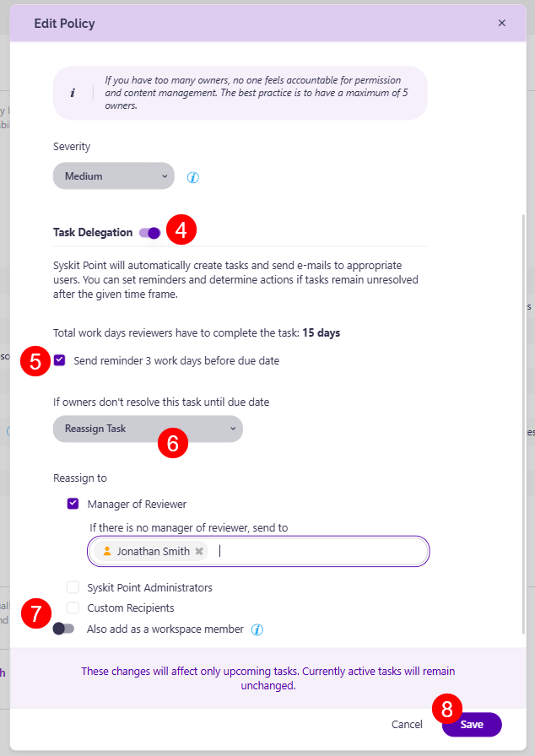Click the info icon next to workspace member toggle

tap(257, 629)
